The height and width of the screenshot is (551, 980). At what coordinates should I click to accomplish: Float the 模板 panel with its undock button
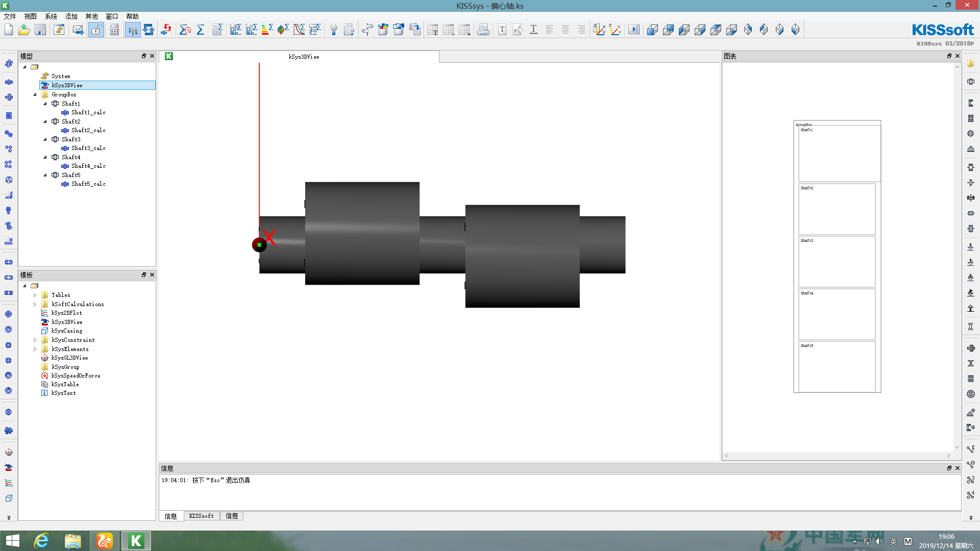tap(144, 275)
